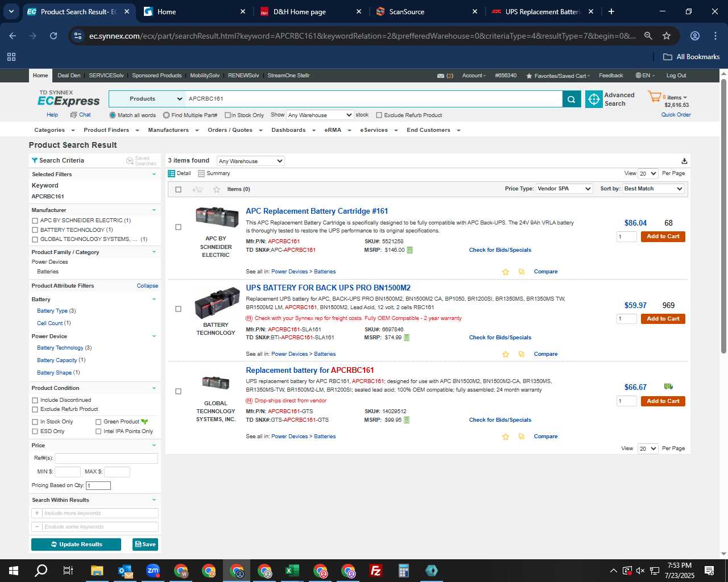Open MSRP calculator icon next to $99.95

pos(407,420)
